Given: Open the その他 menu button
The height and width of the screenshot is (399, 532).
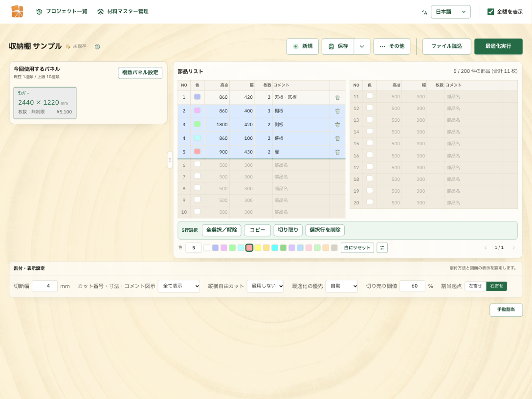Looking at the screenshot, I should click(x=392, y=46).
